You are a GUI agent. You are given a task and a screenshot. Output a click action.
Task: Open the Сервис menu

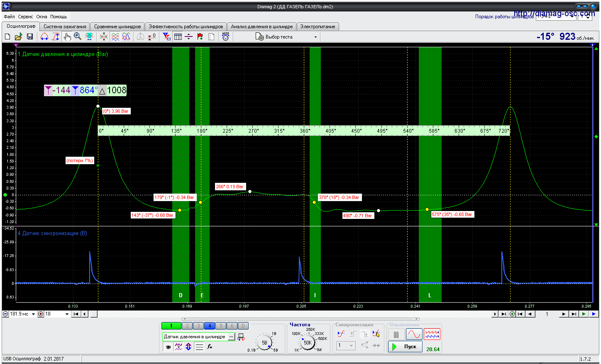click(x=25, y=17)
